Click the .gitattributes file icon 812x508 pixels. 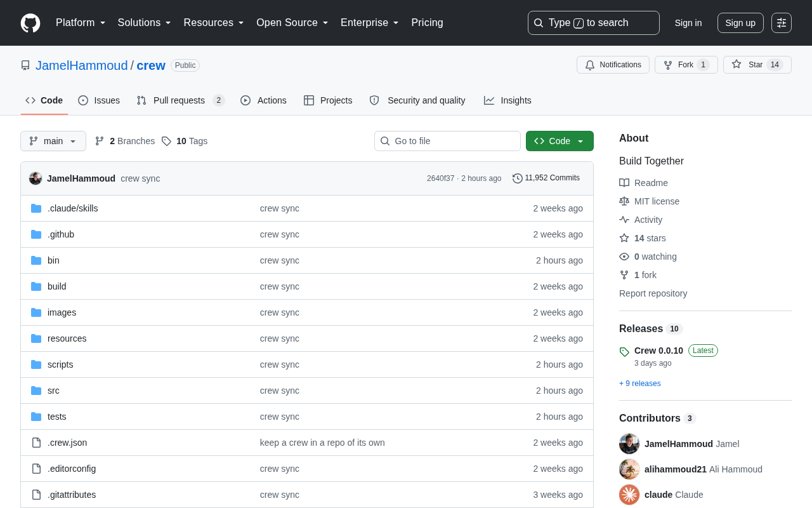coord(36,495)
